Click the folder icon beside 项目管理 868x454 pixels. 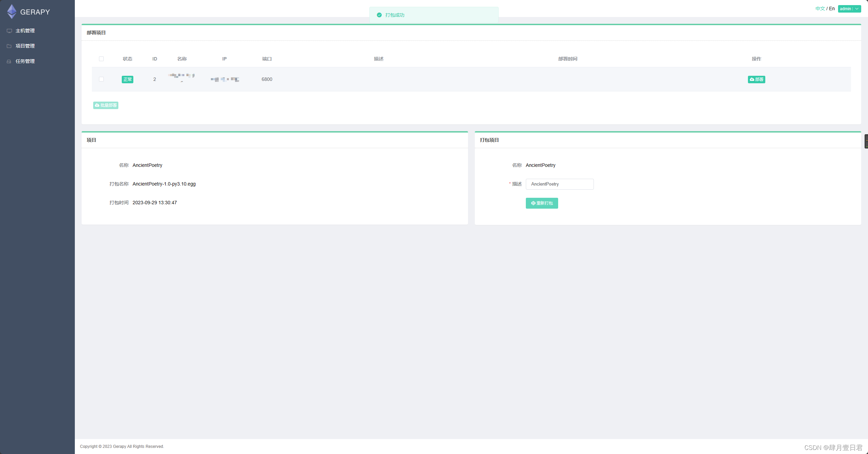tap(9, 46)
